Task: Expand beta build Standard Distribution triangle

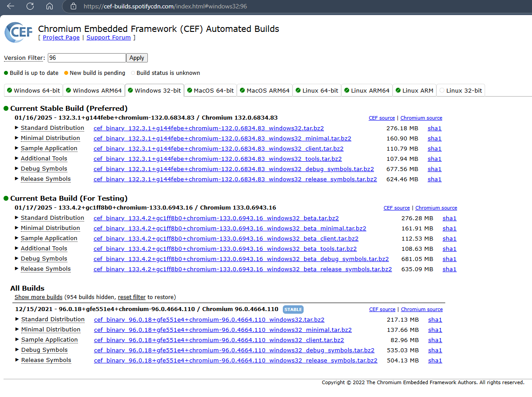Action: click(17, 218)
